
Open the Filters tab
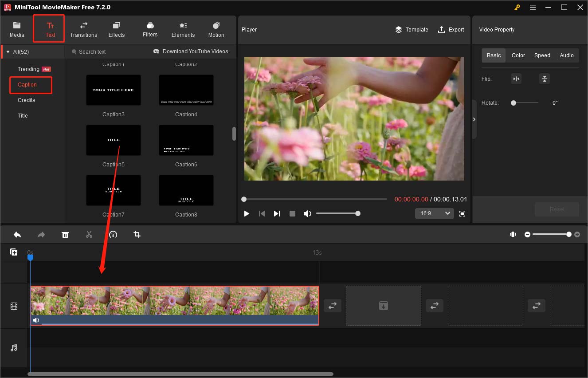pos(150,29)
